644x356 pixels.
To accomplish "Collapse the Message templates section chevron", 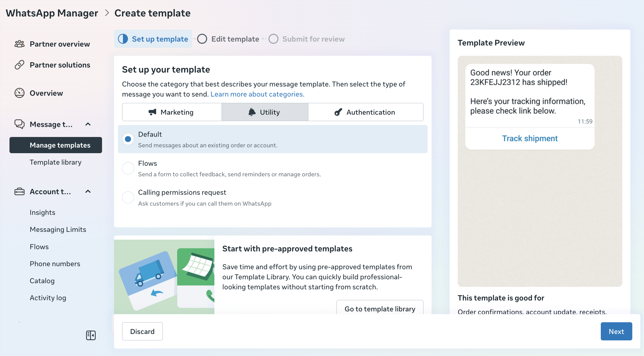I will [x=88, y=124].
